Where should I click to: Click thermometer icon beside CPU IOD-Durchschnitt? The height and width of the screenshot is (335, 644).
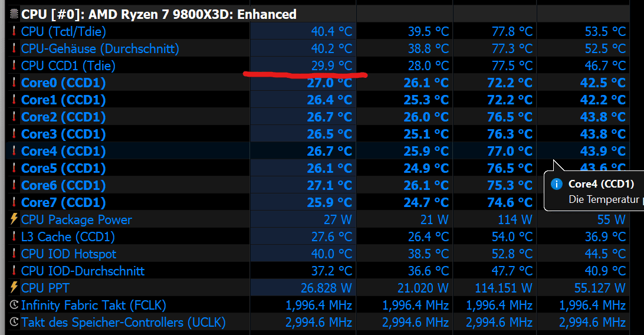[x=14, y=271]
